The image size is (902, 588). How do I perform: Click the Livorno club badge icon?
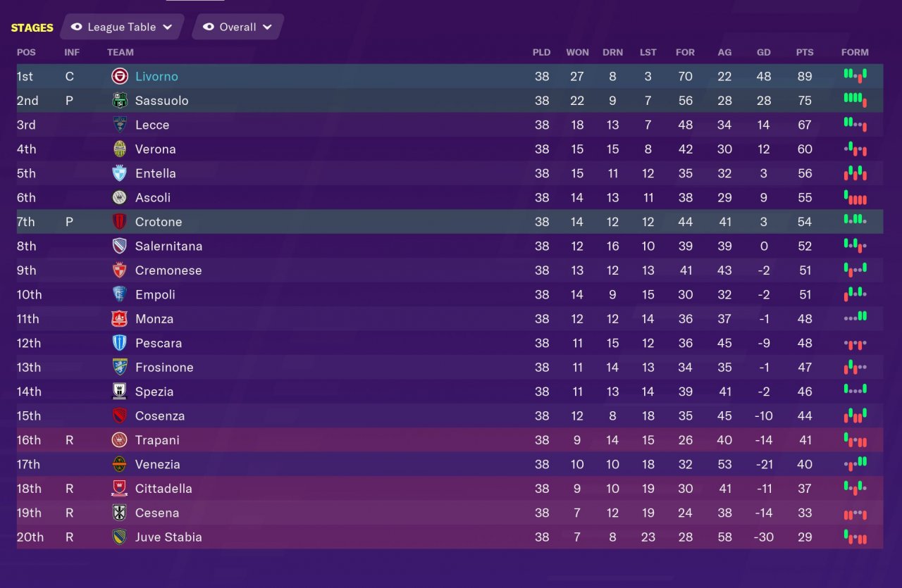[120, 76]
